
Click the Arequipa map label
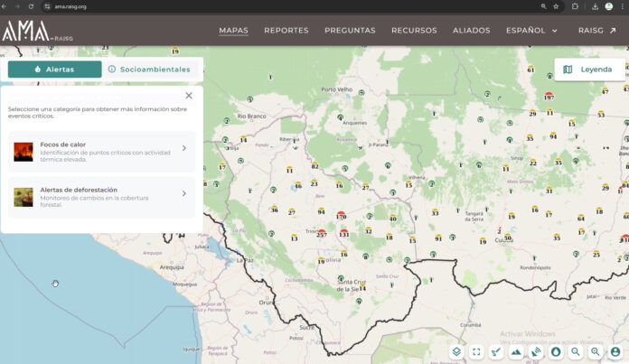click(172, 267)
